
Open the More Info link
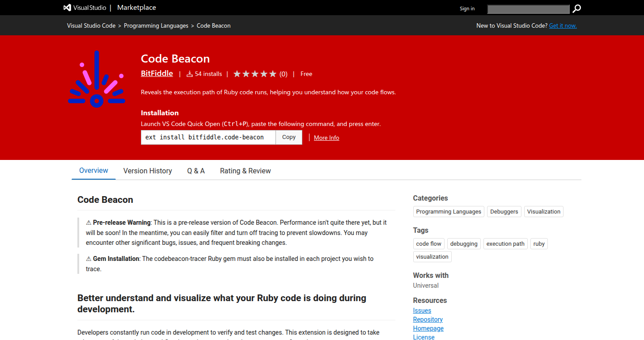pyautogui.click(x=326, y=138)
